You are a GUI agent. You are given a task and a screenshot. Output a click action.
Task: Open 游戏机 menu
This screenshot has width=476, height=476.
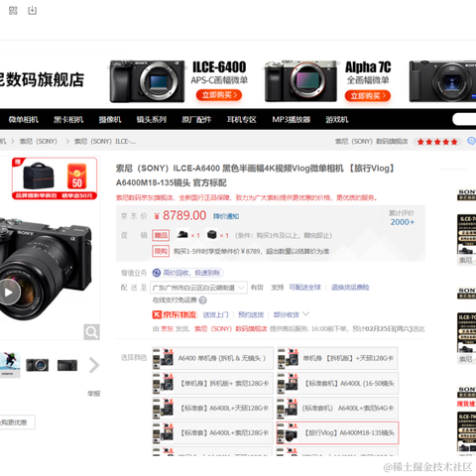(337, 120)
